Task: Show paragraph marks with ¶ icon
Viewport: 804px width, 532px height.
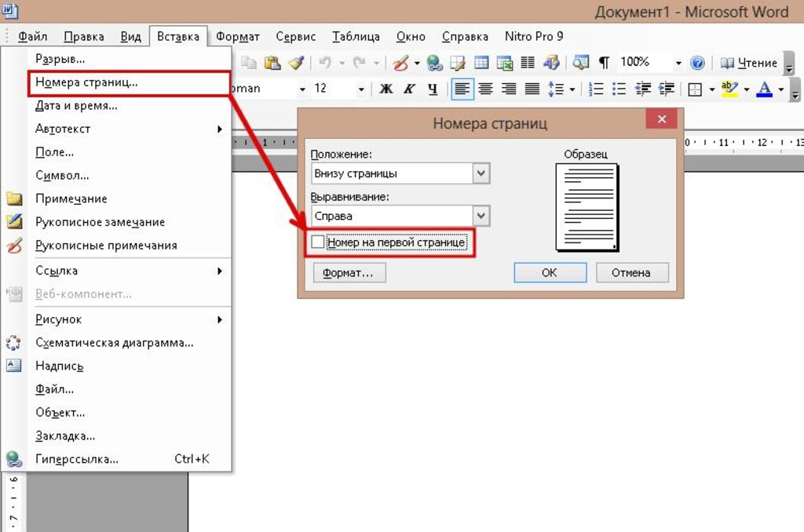Action: (x=604, y=63)
